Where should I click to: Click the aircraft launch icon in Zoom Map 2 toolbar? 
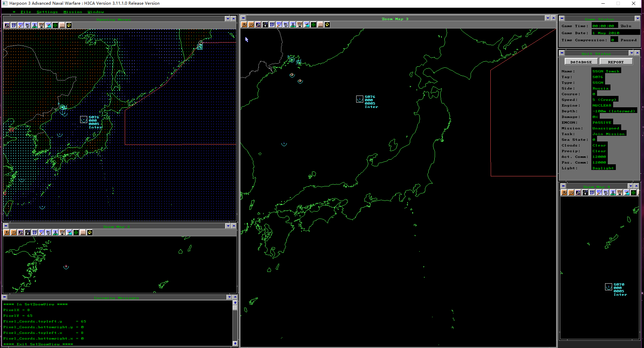coord(69,232)
